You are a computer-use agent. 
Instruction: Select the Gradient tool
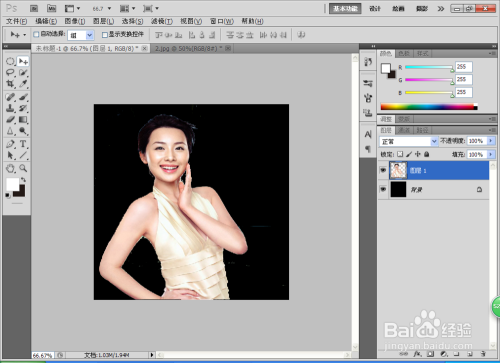click(23, 119)
